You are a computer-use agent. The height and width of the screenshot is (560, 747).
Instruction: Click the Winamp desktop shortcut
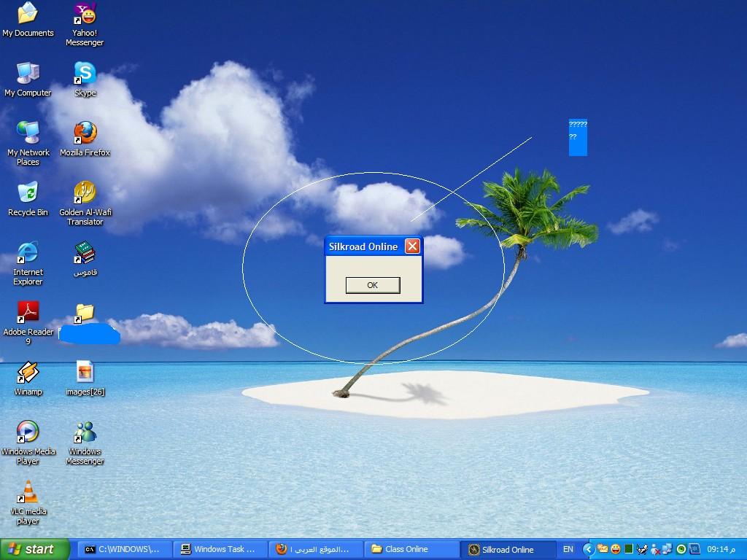(x=28, y=373)
